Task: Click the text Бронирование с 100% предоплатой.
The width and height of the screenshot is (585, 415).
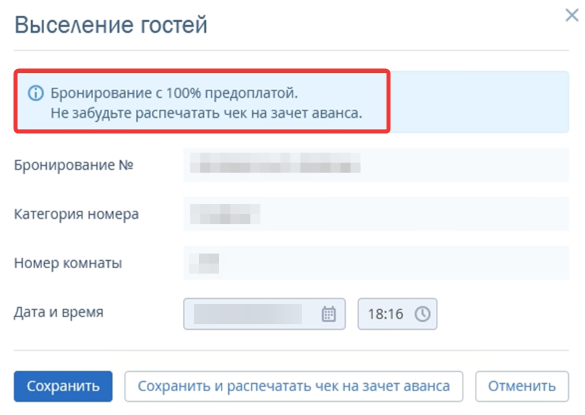Action: (x=174, y=93)
